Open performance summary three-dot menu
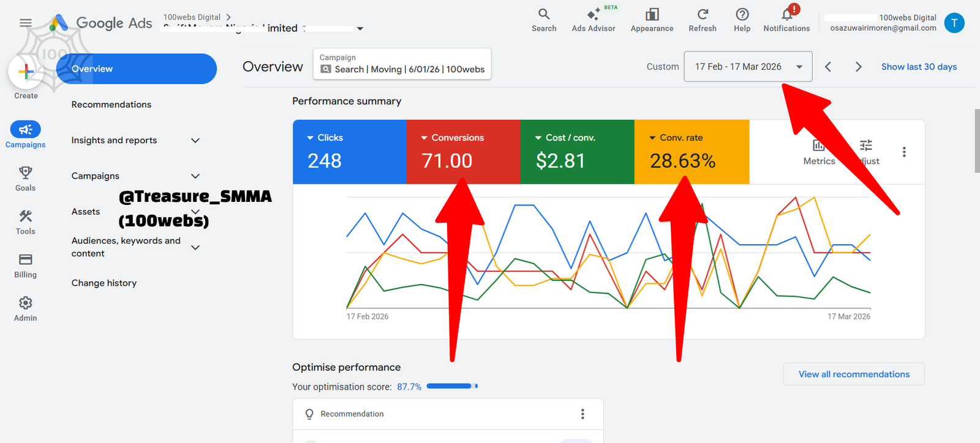The height and width of the screenshot is (443, 980). (x=904, y=152)
